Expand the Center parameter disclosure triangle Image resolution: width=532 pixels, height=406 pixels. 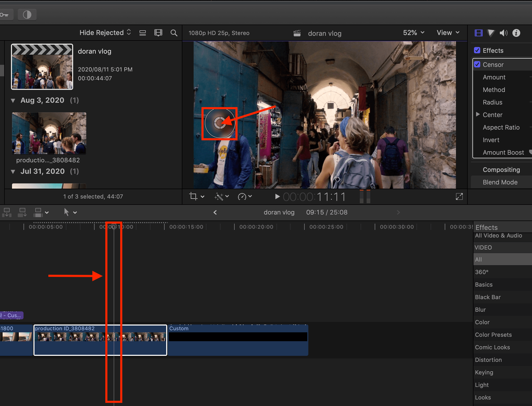pyautogui.click(x=478, y=114)
